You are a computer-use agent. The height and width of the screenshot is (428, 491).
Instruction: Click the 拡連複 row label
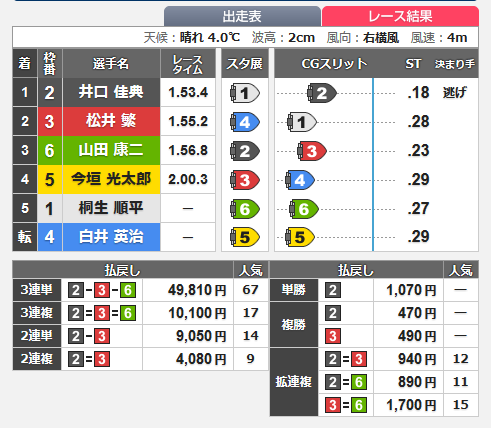[x=294, y=382]
